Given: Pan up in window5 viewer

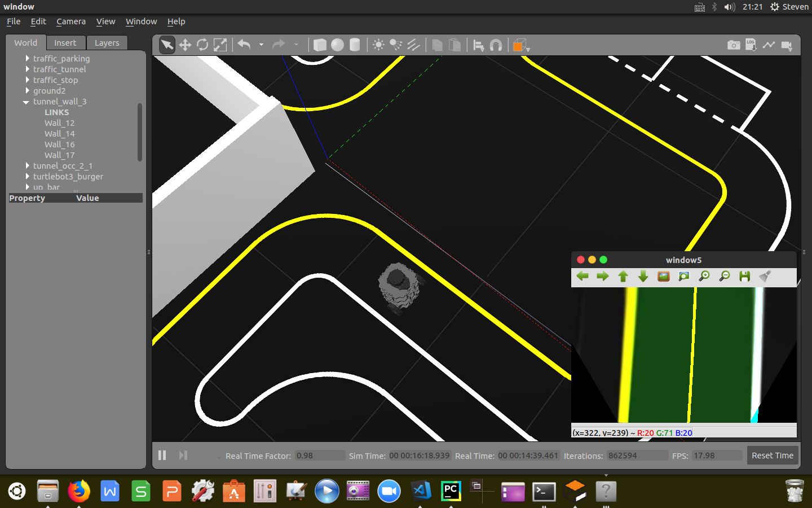Looking at the screenshot, I should (623, 276).
